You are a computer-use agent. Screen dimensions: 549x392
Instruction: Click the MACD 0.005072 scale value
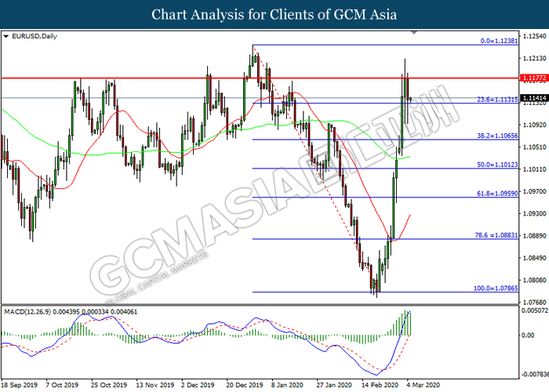534,310
